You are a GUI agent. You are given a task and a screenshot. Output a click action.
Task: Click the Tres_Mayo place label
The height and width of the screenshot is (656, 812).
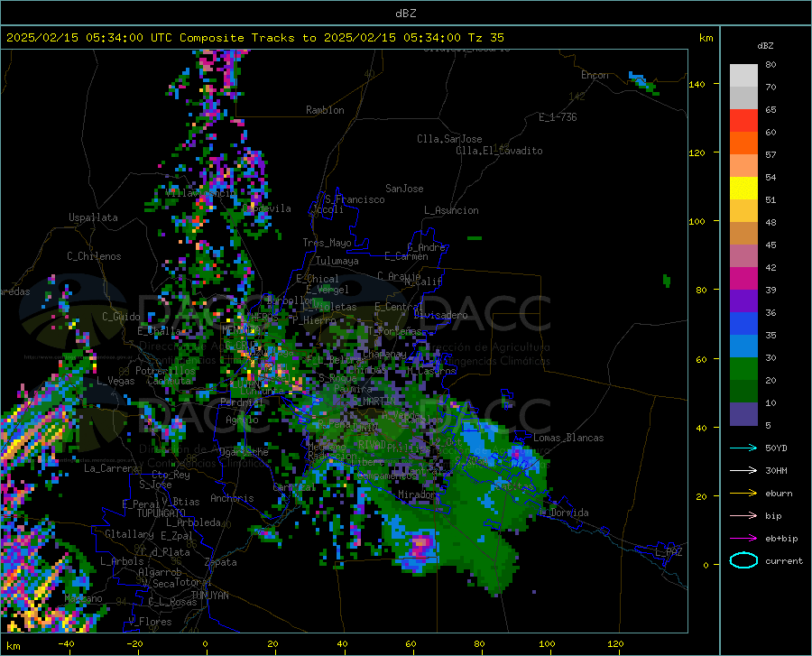tap(327, 243)
